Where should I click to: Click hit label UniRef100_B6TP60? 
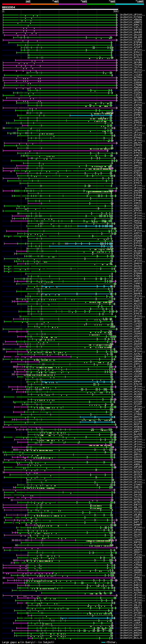pos(131,78)
